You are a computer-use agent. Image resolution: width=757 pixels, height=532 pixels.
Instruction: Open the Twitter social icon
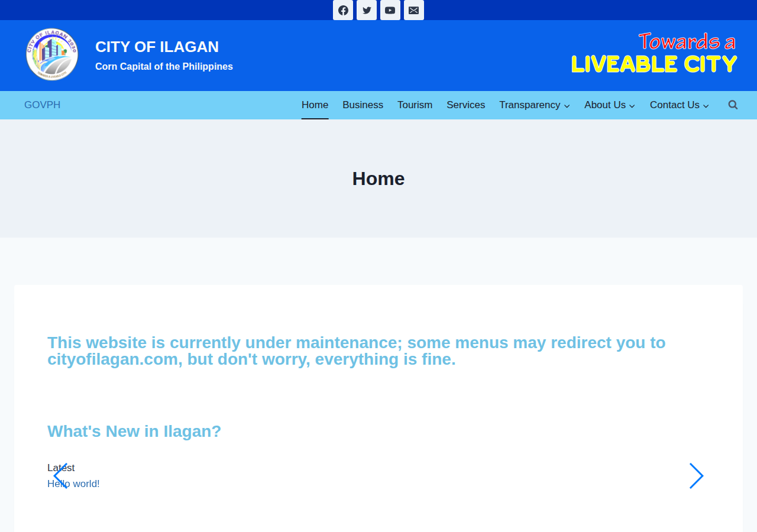[x=367, y=10]
